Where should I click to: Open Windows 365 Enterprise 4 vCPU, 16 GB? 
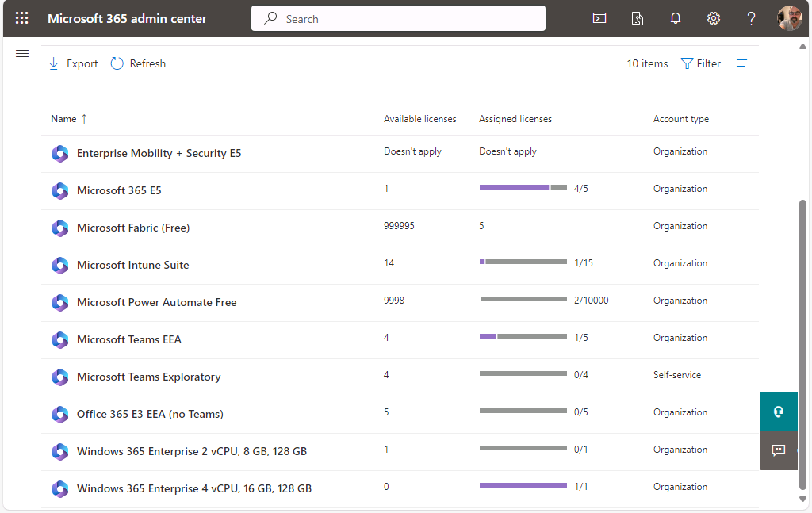[x=194, y=488]
